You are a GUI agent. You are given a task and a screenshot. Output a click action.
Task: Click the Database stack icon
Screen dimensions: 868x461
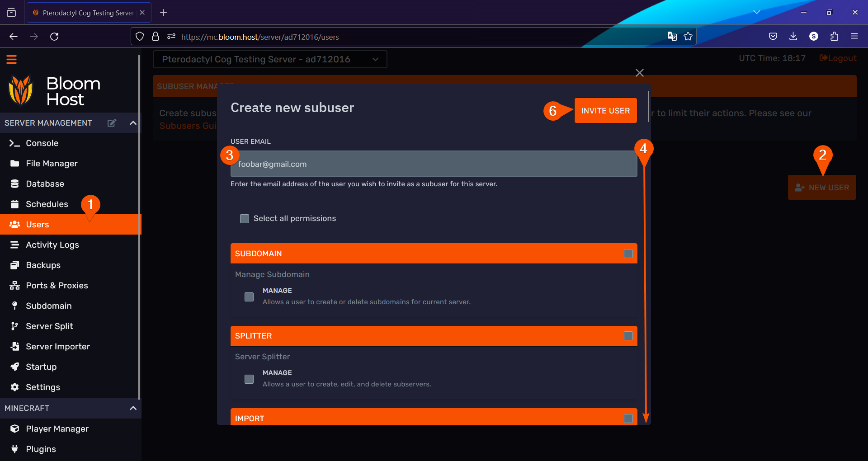[14, 184]
